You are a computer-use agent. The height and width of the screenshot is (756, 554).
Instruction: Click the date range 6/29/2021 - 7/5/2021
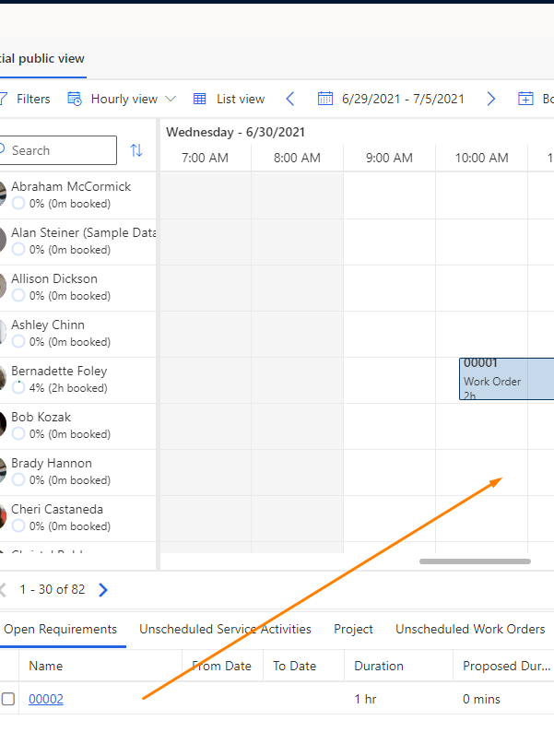[x=403, y=99]
